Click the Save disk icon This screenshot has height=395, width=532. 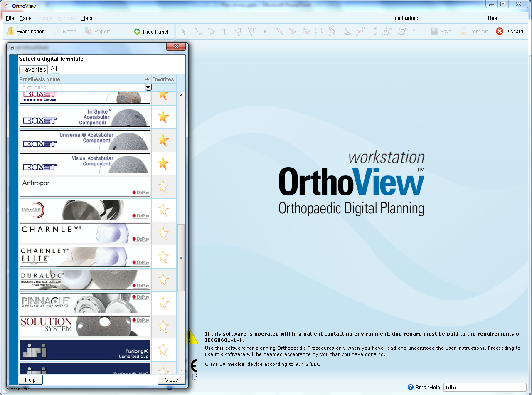(x=434, y=32)
